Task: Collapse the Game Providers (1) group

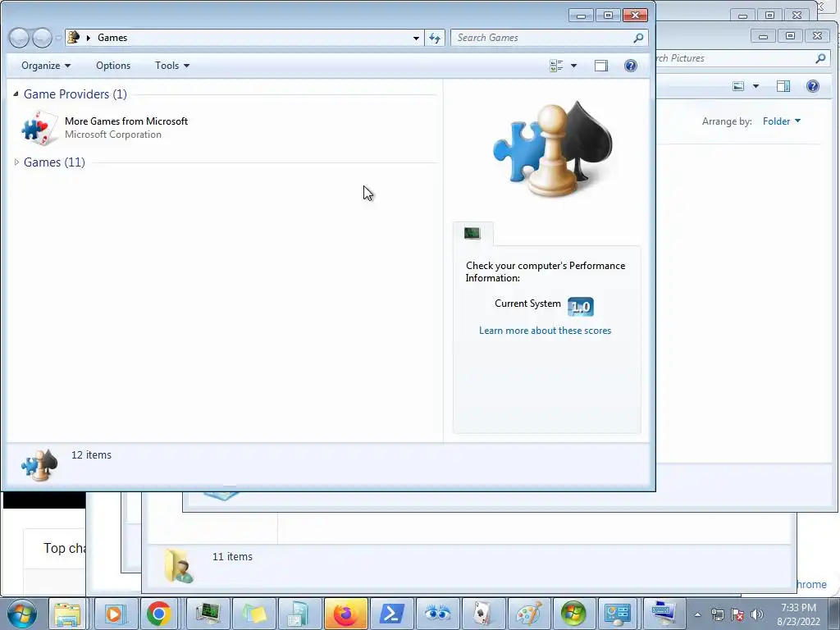Action: [x=16, y=94]
